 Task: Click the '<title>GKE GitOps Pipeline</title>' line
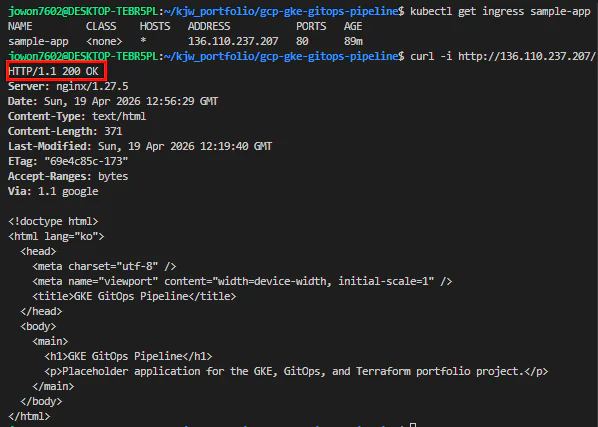[x=134, y=296]
